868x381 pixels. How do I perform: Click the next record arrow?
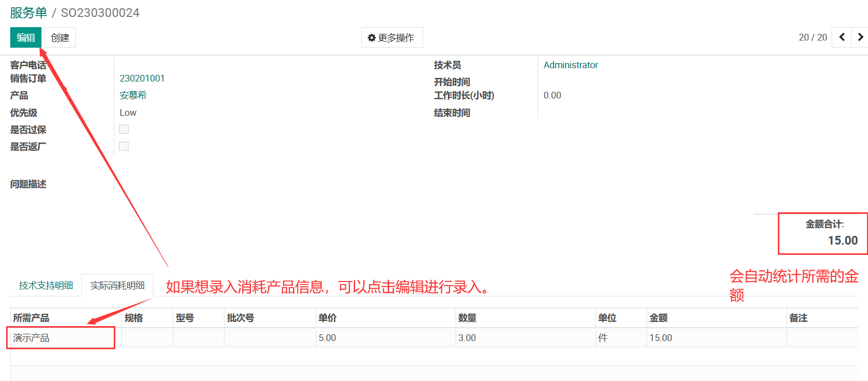click(860, 37)
